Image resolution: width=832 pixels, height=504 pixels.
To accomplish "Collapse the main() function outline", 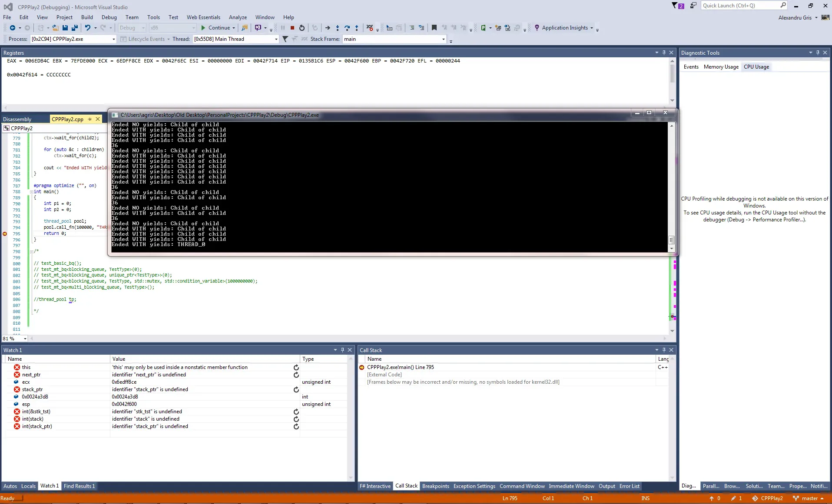I will (32, 192).
